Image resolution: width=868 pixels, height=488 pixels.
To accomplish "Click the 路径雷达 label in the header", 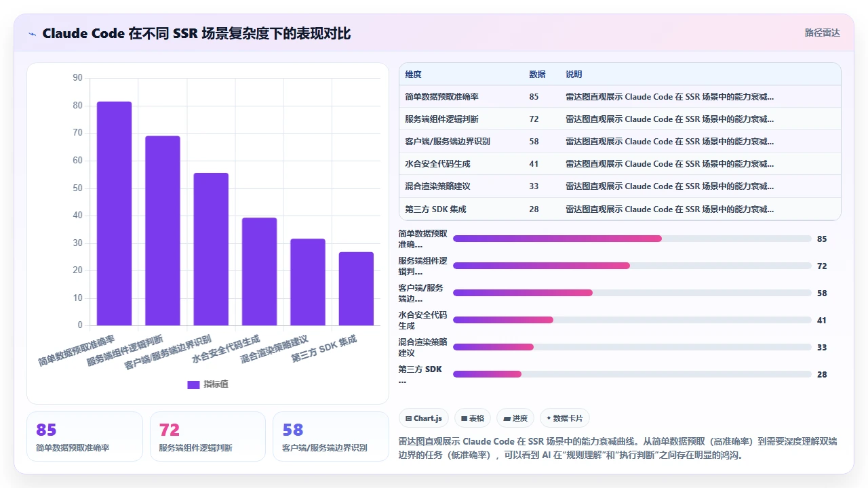I will 822,33.
